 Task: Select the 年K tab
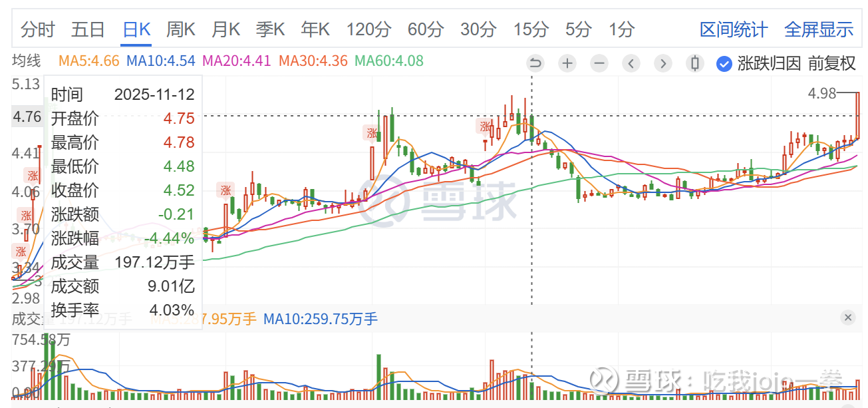pos(315,29)
